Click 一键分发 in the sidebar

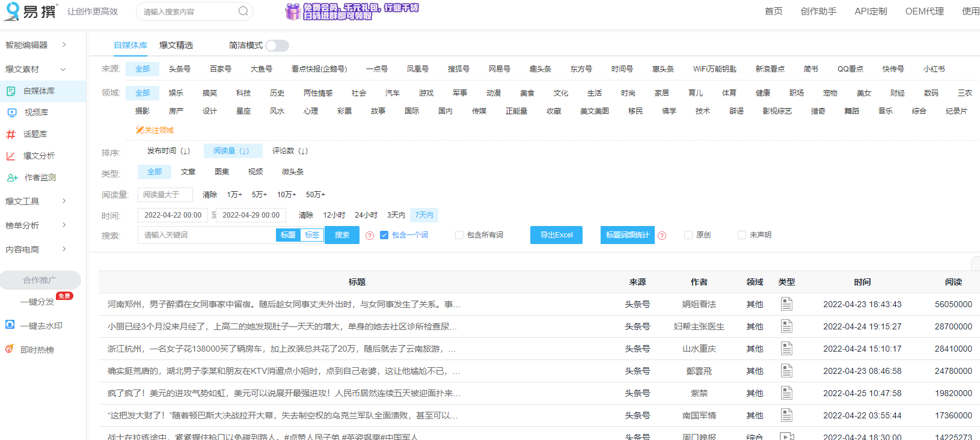37,302
